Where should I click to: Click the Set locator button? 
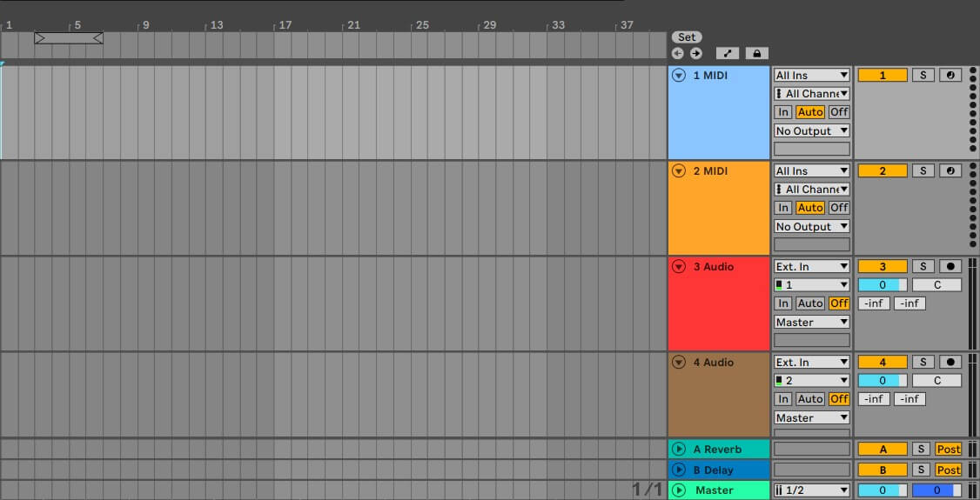pos(687,37)
